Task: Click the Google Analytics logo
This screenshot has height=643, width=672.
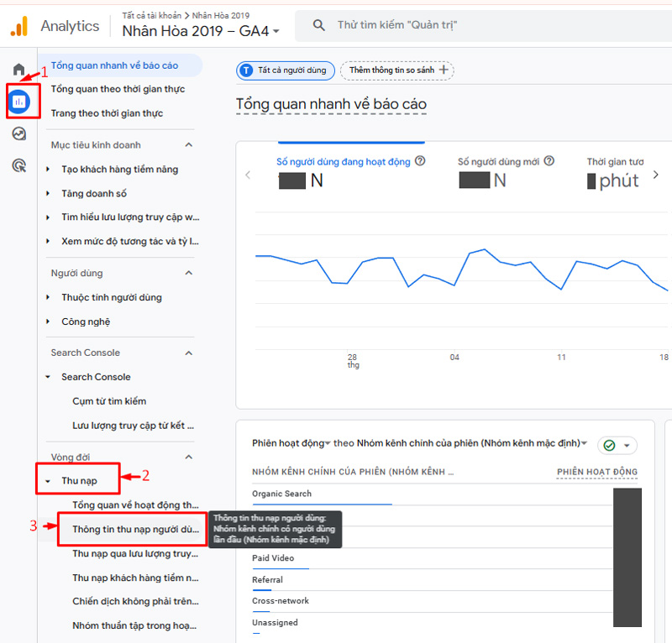Action: [17, 26]
